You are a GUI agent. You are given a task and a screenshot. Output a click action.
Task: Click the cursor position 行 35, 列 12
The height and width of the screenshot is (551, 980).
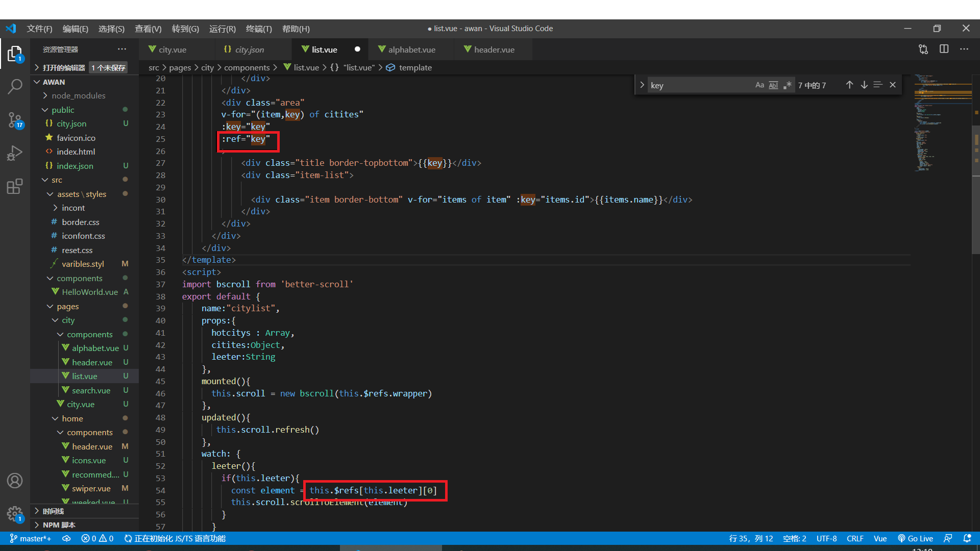(751, 538)
